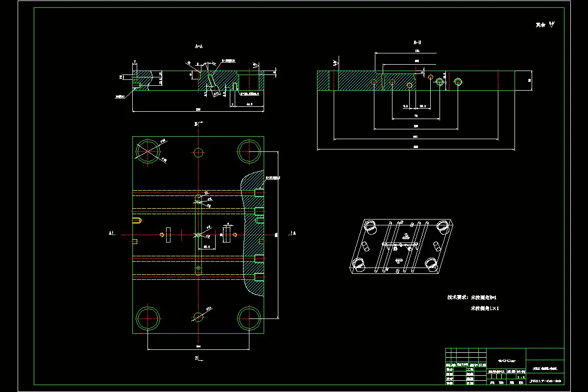Screen dimensions: 588x392
Task: Click the 未注倒角1×1 chamfer note
Action: 485,309
